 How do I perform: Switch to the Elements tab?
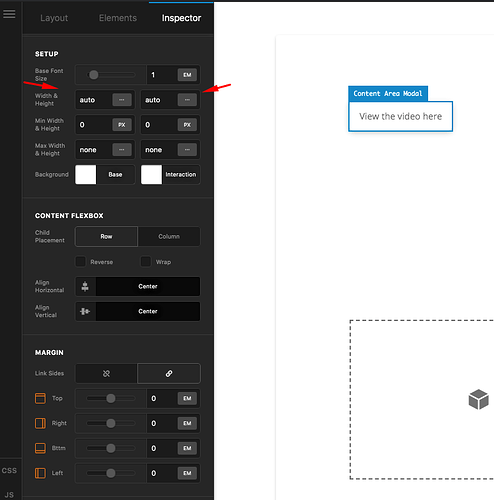point(118,18)
